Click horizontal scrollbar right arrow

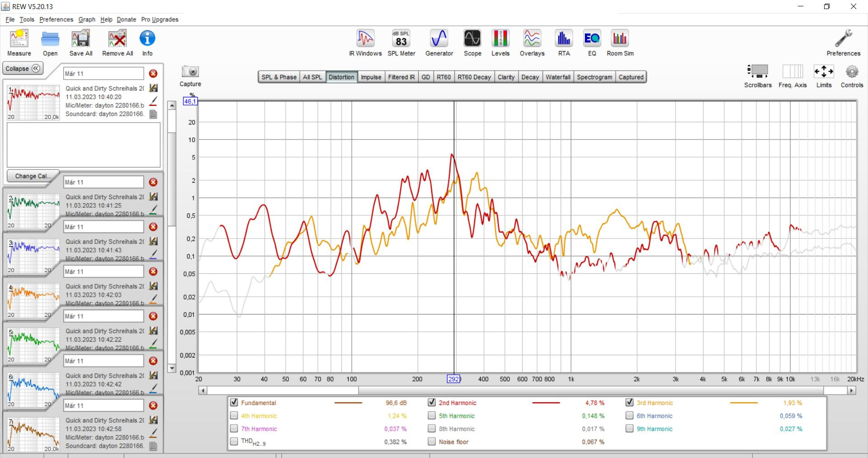click(852, 390)
